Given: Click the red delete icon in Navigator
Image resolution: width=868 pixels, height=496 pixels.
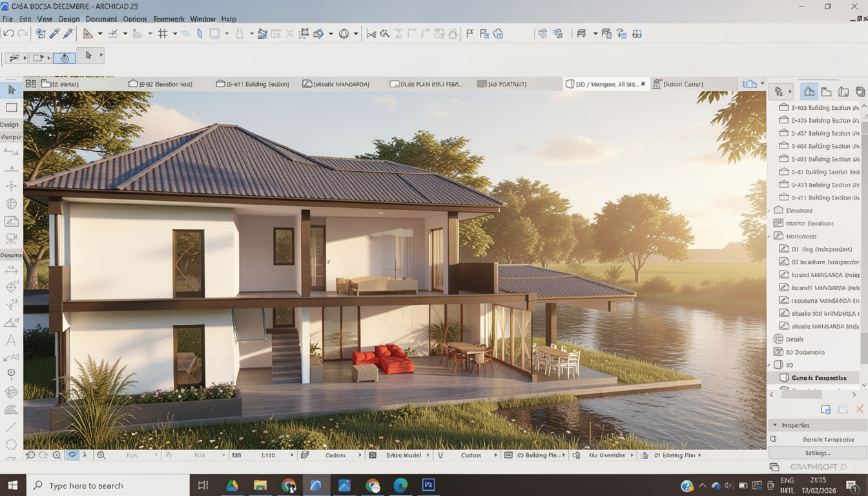Looking at the screenshot, I should 860,409.
